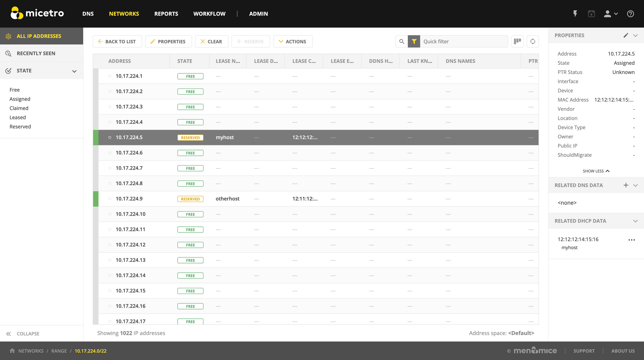
Task: Click the camera/snapshot icon in header
Action: tap(592, 14)
